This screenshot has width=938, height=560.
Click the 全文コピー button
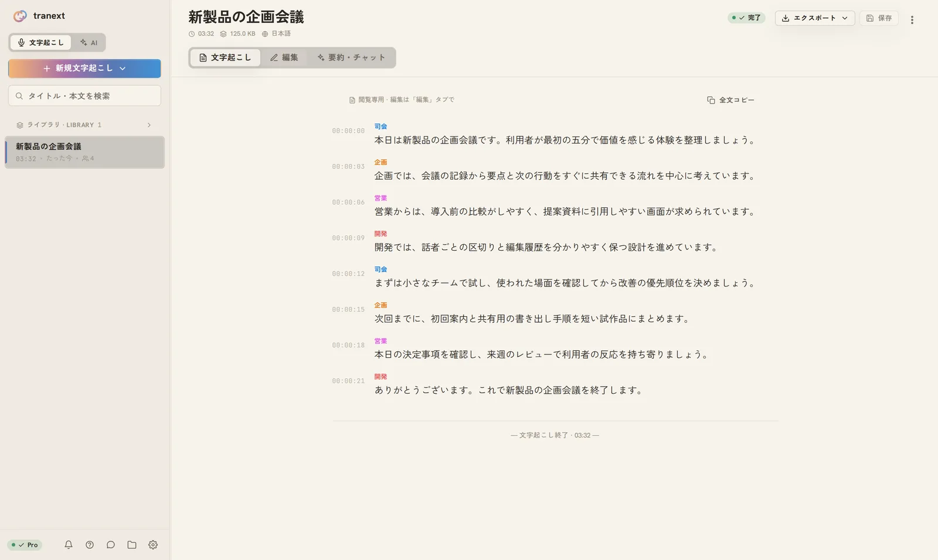coord(730,100)
